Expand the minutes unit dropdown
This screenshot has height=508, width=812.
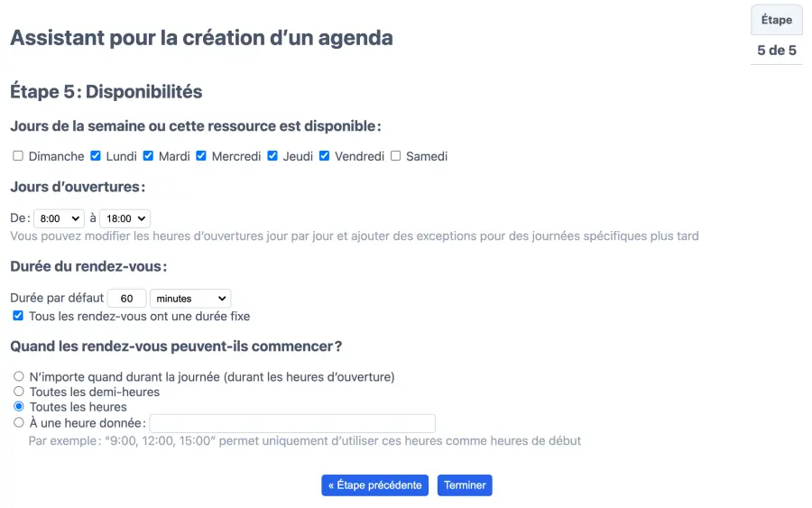pos(190,299)
